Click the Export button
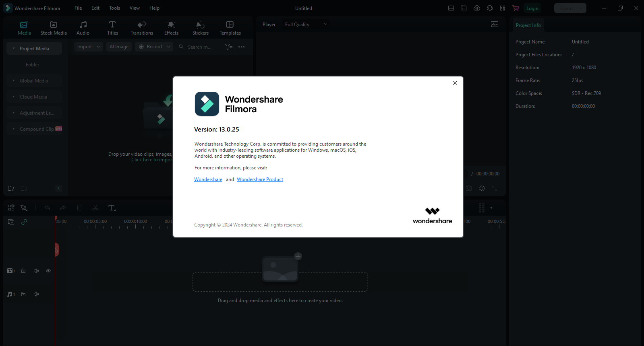644x346 pixels. [x=570, y=8]
